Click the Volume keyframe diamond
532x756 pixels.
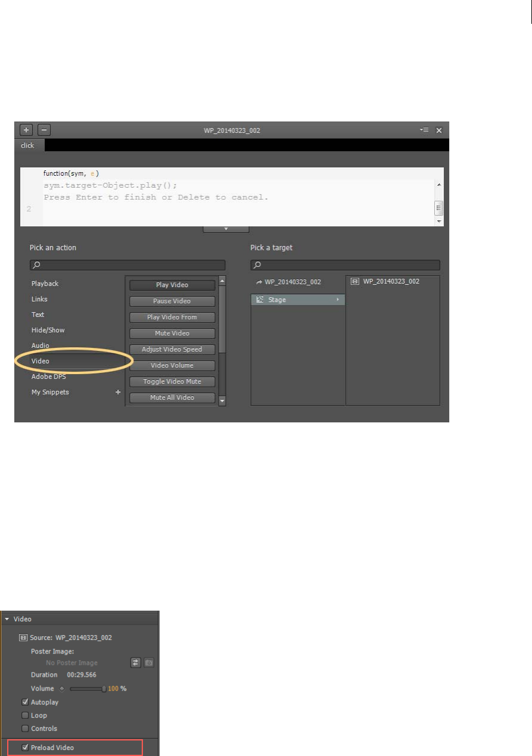pyautogui.click(x=61, y=689)
